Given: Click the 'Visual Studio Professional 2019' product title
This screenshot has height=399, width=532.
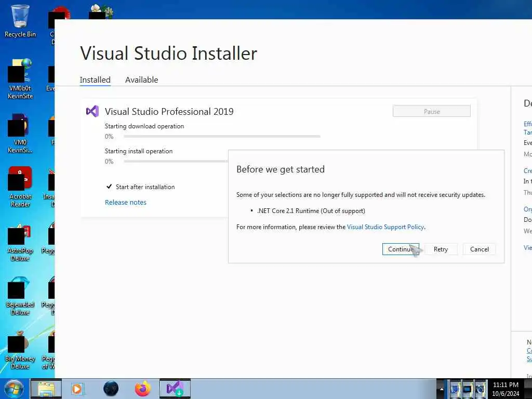Looking at the screenshot, I should tap(169, 111).
